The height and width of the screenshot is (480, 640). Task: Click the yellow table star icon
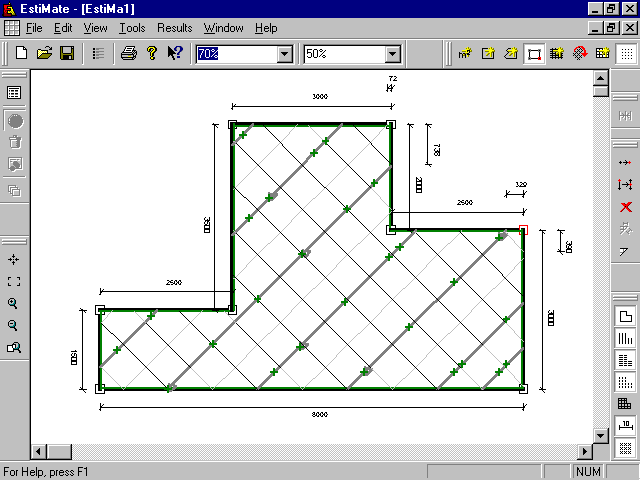click(602, 53)
